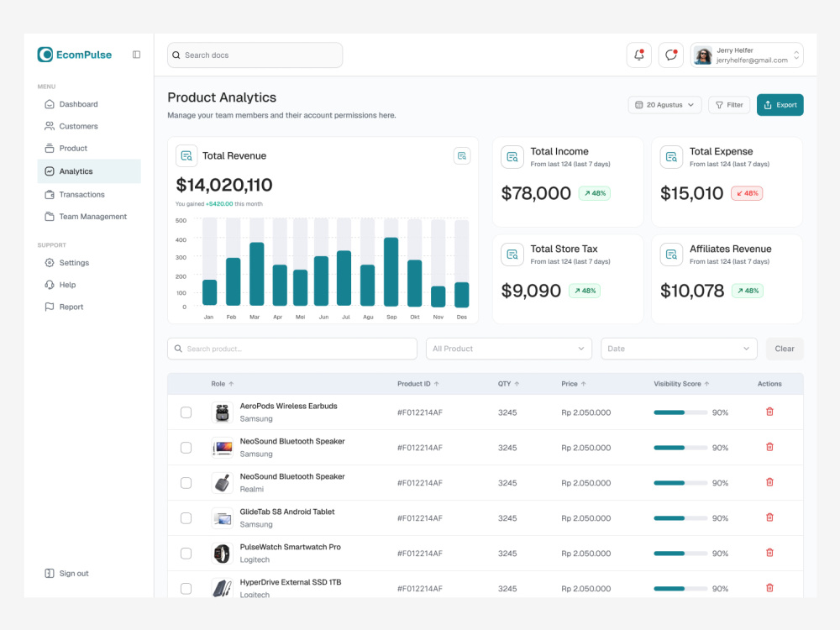Click the AeroPods visibility score progress bar
The height and width of the screenshot is (630, 840).
pos(680,412)
